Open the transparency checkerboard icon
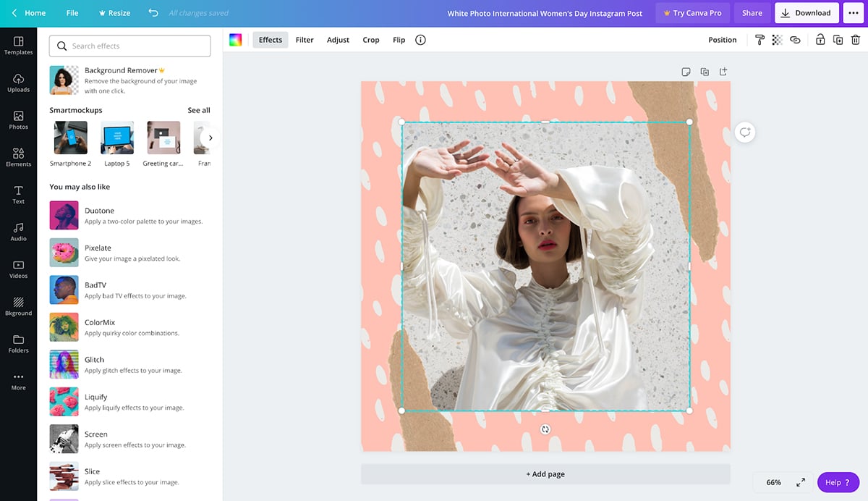The image size is (868, 501). (x=777, y=40)
